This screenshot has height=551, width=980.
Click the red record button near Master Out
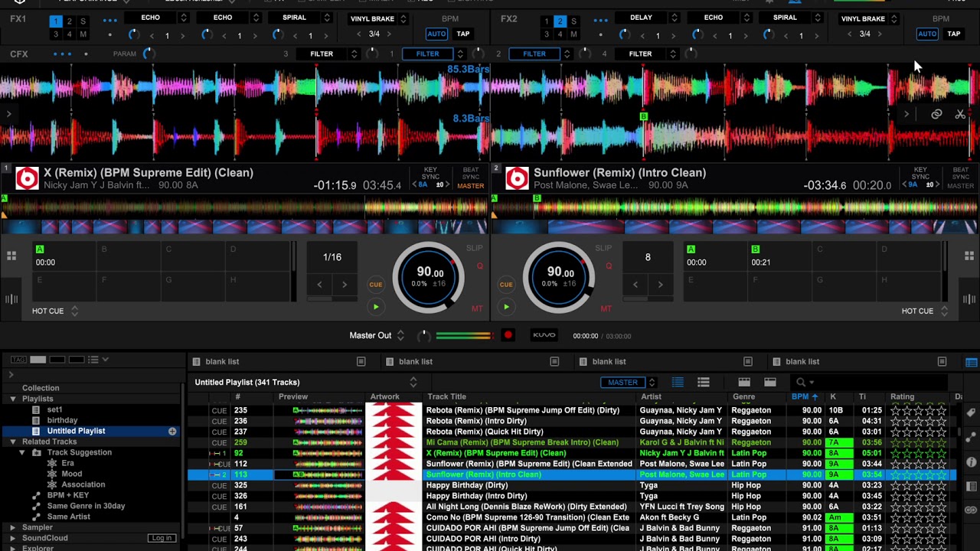coord(508,335)
